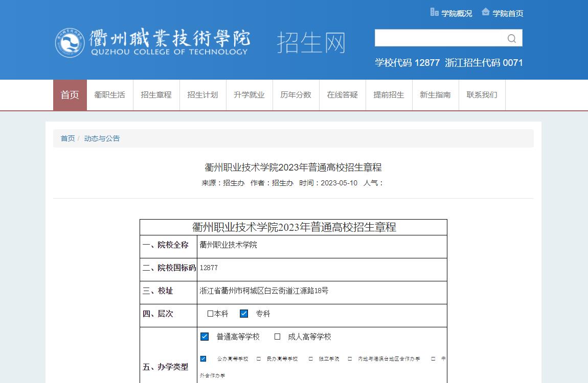Toggle the 民办高等学校 checkbox
The image size is (588, 383).
tap(259, 358)
